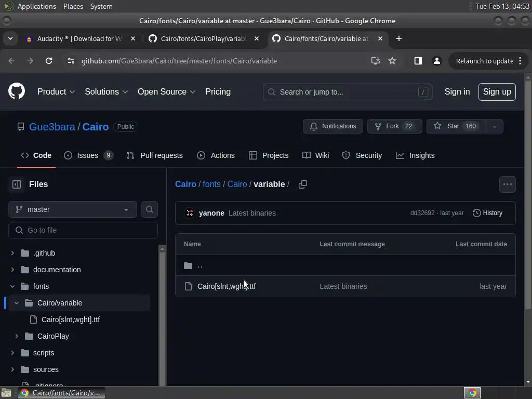This screenshot has height=399, width=532.
Task: Click the search tabs chevron button
Action: (10, 38)
